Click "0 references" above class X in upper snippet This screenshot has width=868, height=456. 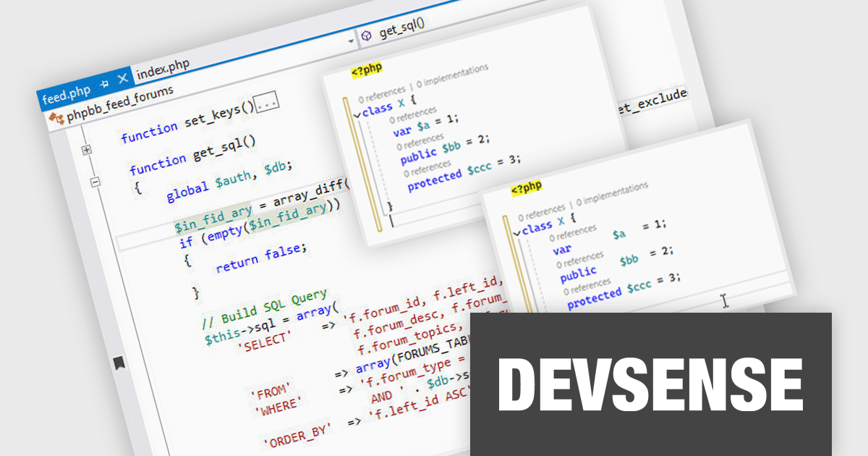pos(380,95)
